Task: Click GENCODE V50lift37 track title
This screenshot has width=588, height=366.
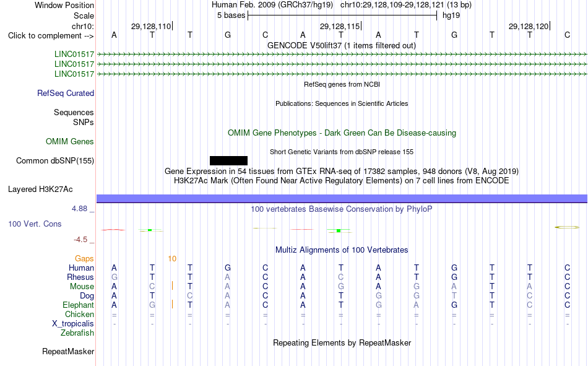Action: pyautogui.click(x=342, y=45)
